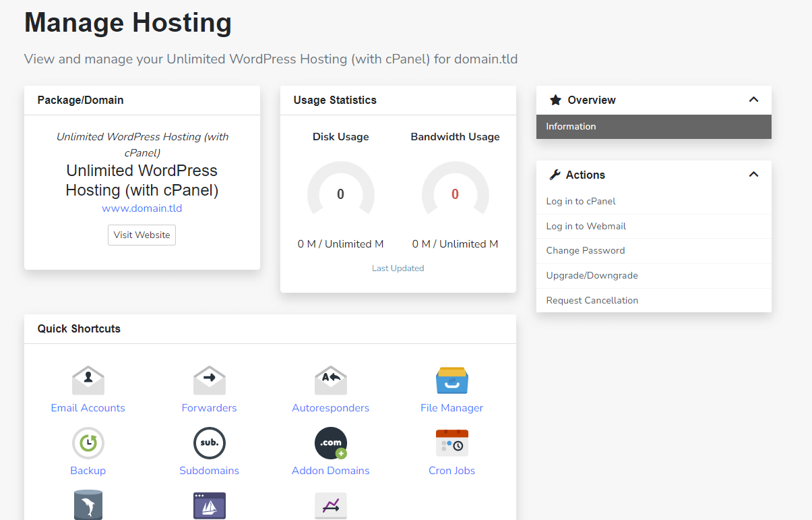This screenshot has width=812, height=520.
Task: Select Information in the Overview panel
Action: 654,127
